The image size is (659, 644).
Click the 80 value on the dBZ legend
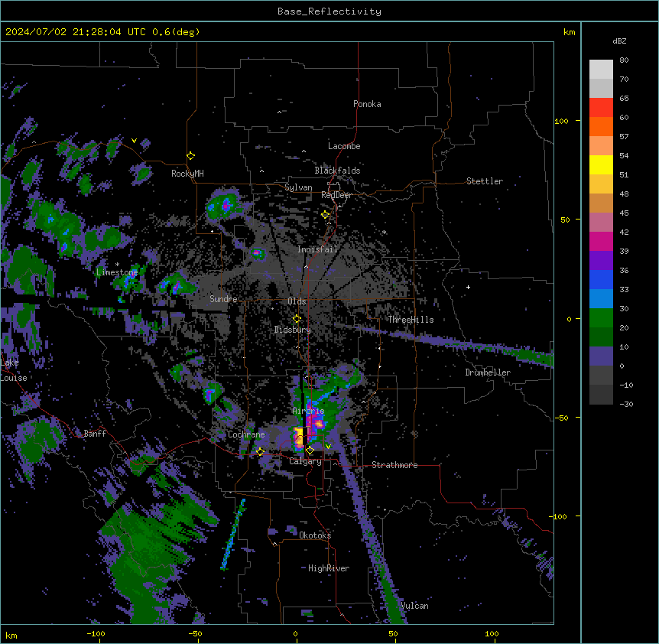[x=624, y=60]
